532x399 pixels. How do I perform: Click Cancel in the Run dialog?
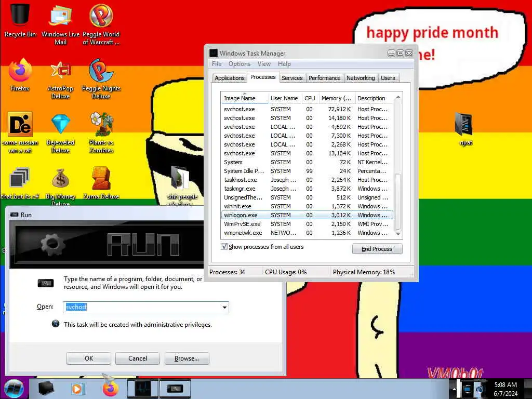[137, 358]
